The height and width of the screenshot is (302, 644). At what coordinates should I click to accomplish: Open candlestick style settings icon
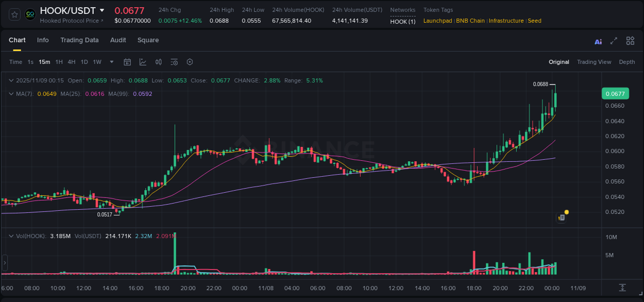coord(158,62)
